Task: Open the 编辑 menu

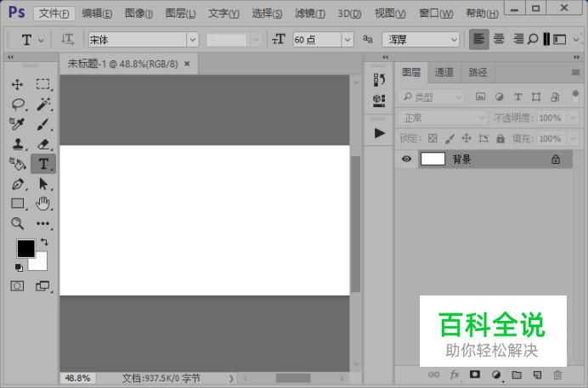Action: (97, 14)
